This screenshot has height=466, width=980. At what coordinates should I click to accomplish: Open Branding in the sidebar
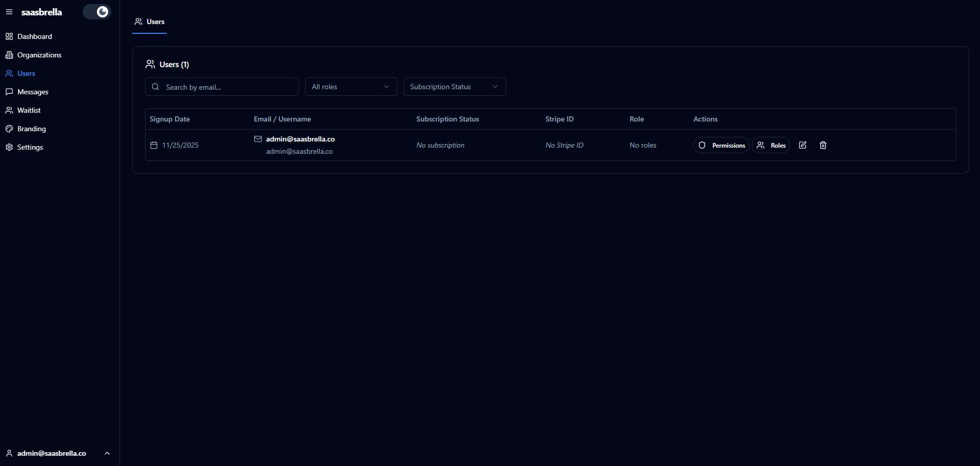pos(31,129)
